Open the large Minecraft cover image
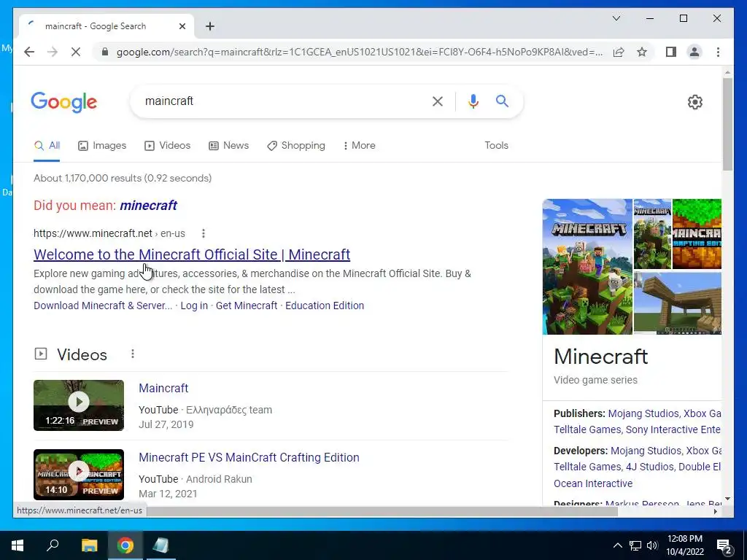 coord(587,267)
